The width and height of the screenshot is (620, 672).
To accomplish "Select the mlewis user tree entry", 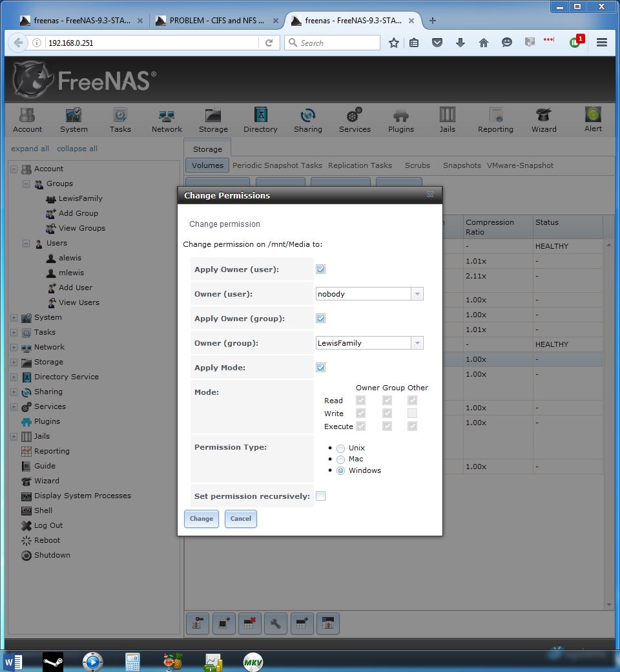I will pyautogui.click(x=65, y=273).
